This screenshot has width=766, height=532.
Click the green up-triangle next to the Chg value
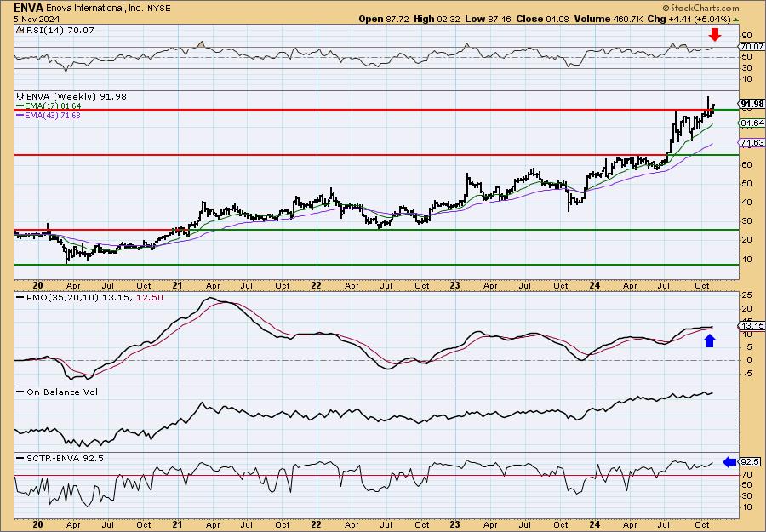click(736, 19)
